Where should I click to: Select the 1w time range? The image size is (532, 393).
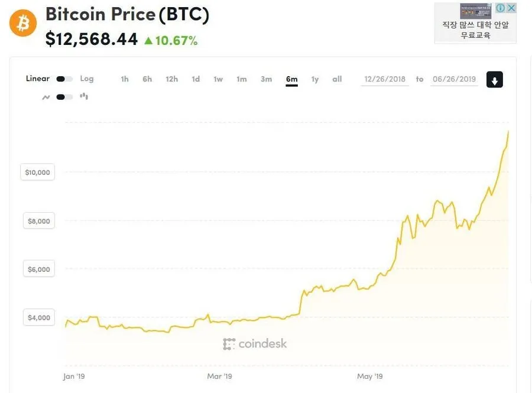pos(218,79)
